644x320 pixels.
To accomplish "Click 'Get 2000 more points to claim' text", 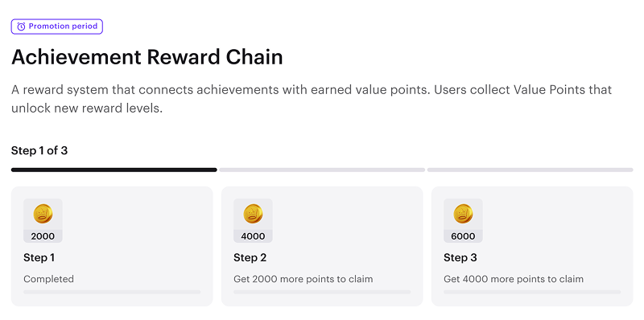I will [303, 279].
